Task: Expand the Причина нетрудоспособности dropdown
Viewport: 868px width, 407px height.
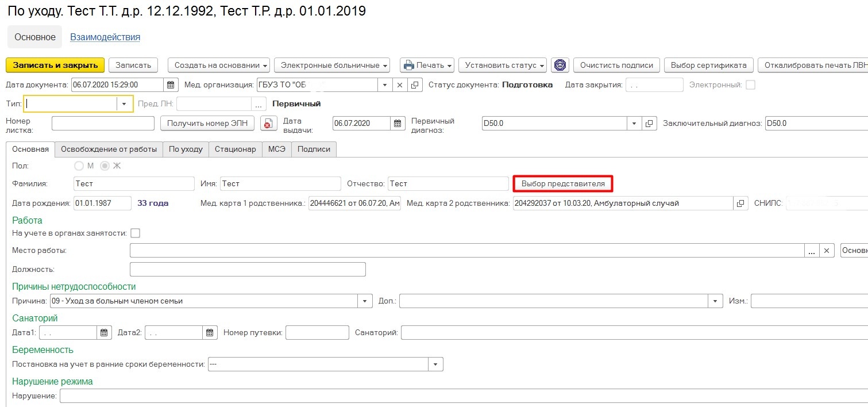Action: (365, 301)
